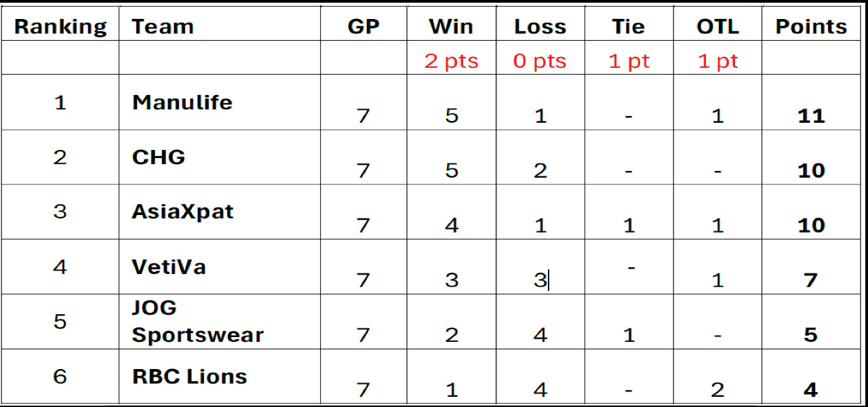
Task: Select the ranking number 6 cell
Action: 60,376
